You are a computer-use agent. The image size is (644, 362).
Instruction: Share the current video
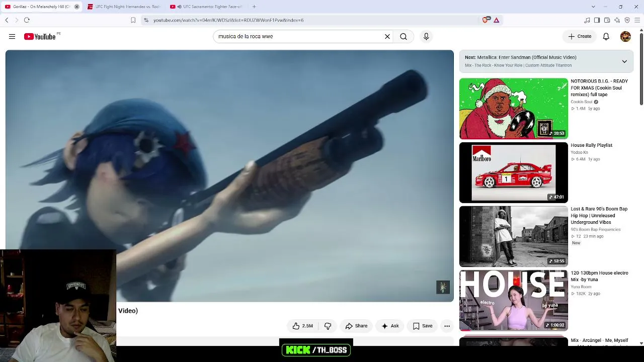coord(356,326)
